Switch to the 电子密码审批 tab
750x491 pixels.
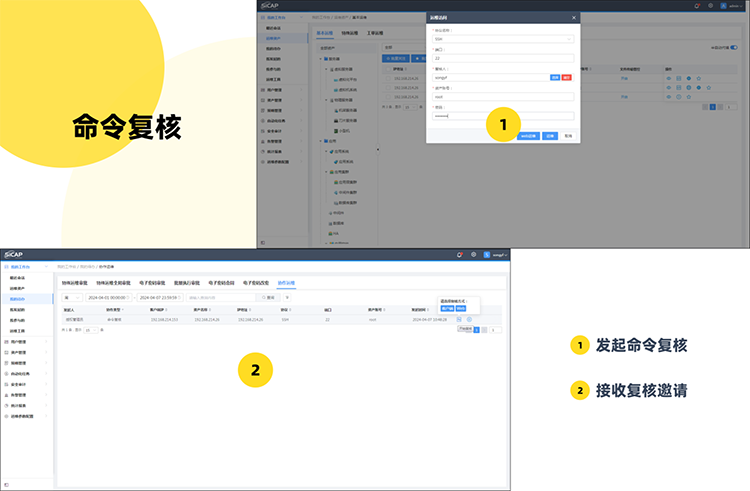pos(154,283)
